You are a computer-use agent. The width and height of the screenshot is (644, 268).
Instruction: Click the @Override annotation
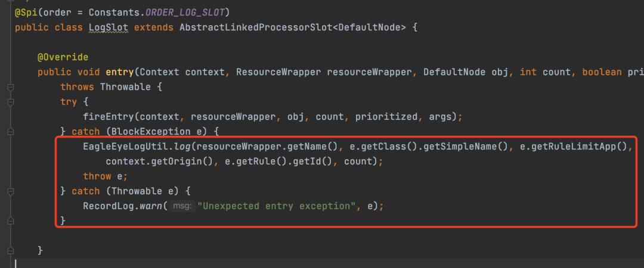(63, 57)
